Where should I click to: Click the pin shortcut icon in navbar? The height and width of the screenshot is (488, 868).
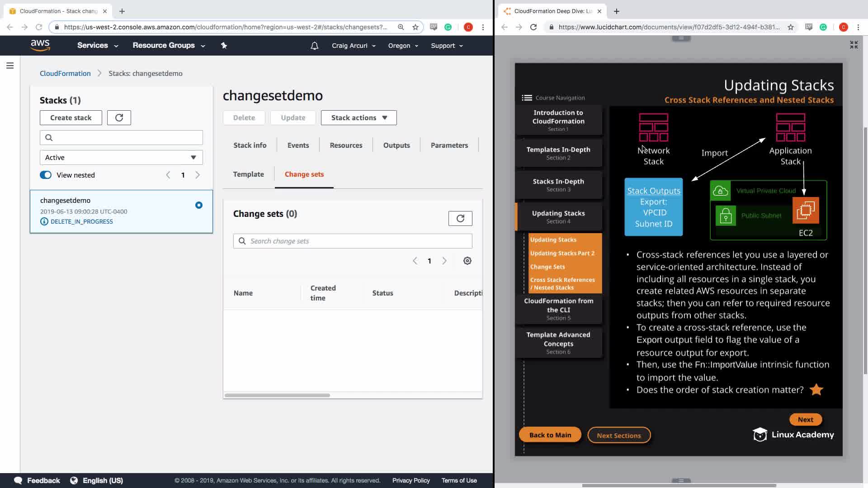click(224, 46)
